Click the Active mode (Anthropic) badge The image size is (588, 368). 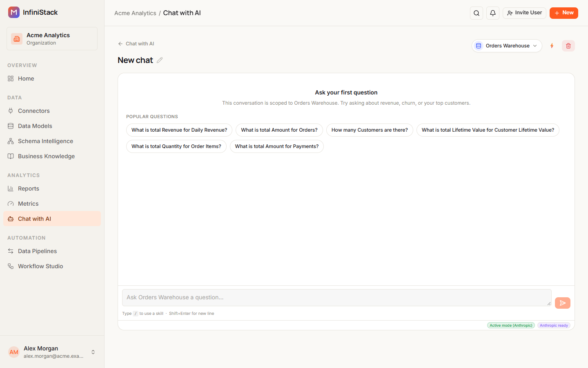511,325
